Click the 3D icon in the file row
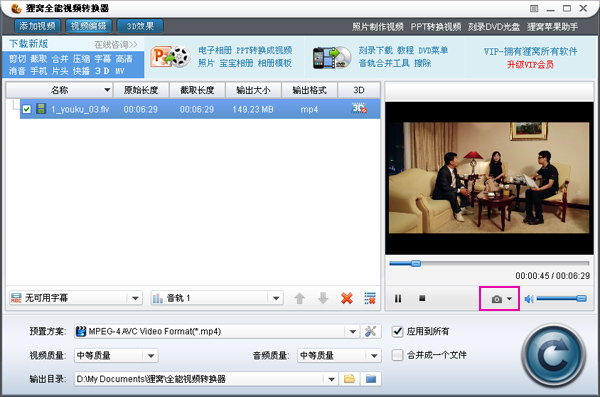Screen dimensions: 600x397 [359, 108]
